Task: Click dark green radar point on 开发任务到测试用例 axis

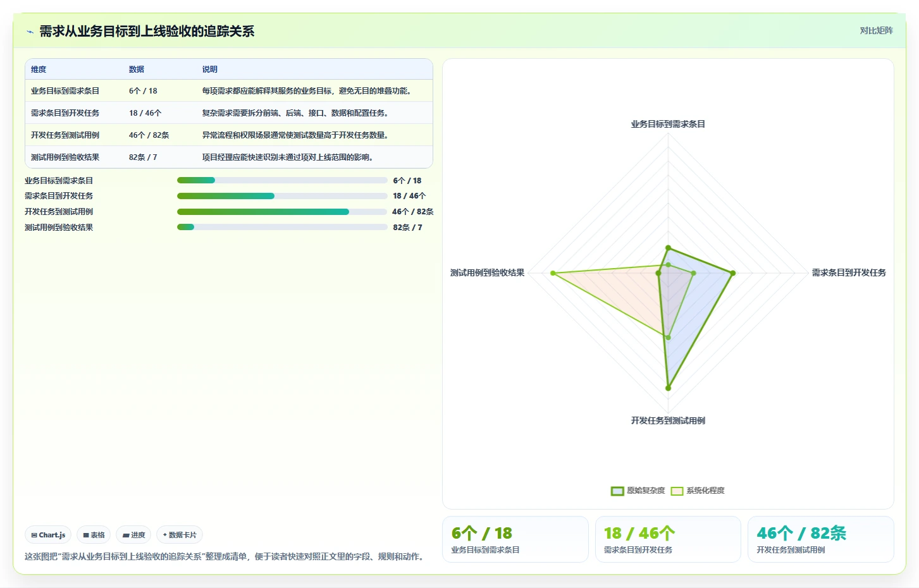Action: pyautogui.click(x=668, y=388)
